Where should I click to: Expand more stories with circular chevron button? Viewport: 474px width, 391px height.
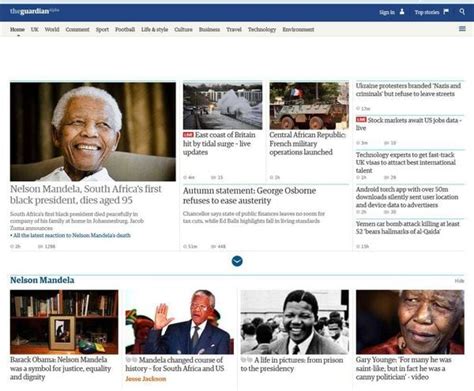pos(237,261)
